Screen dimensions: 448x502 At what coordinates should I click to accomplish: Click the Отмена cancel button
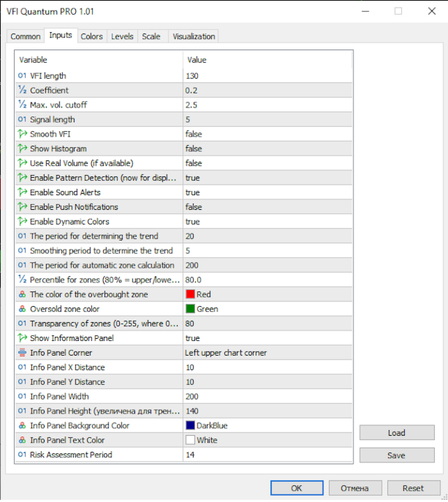(355, 488)
